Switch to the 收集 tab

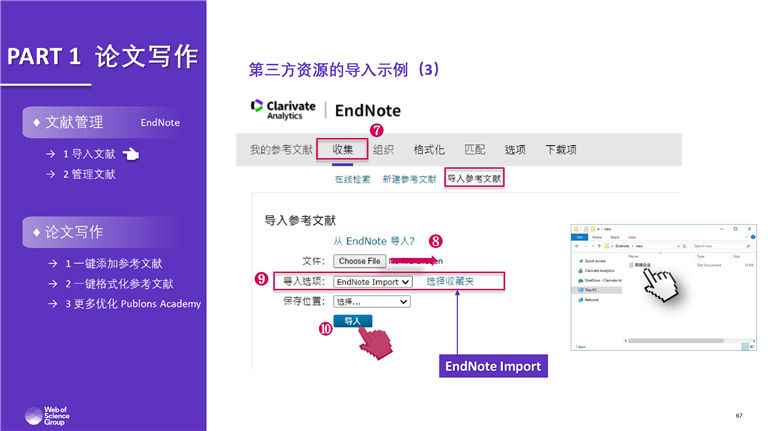click(x=342, y=149)
